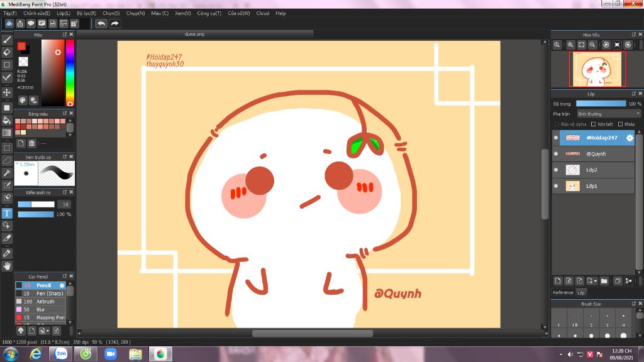This screenshot has width=644, height=362.
Task: Click the Redo arrow button
Action: (x=114, y=23)
